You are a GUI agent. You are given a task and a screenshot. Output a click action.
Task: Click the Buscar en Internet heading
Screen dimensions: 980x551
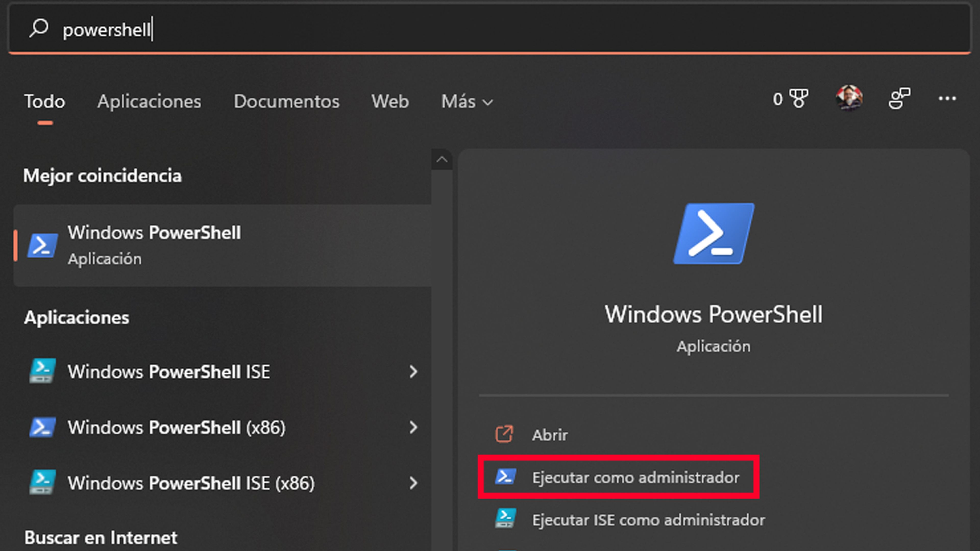[101, 538]
